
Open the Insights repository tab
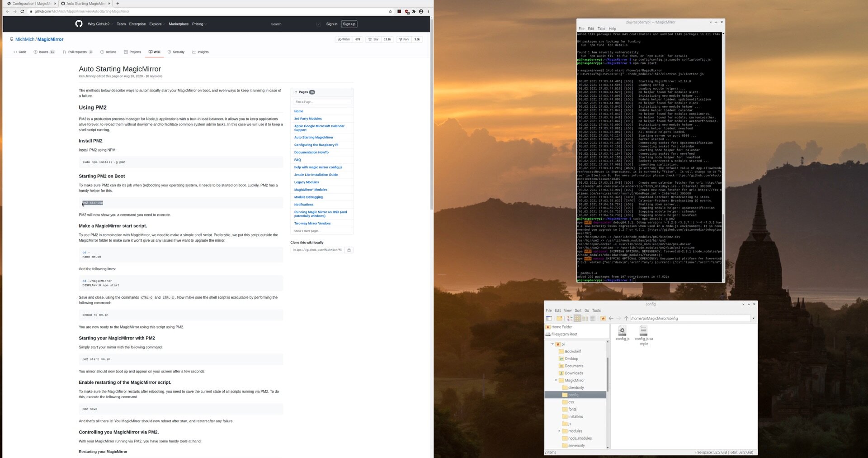200,52
